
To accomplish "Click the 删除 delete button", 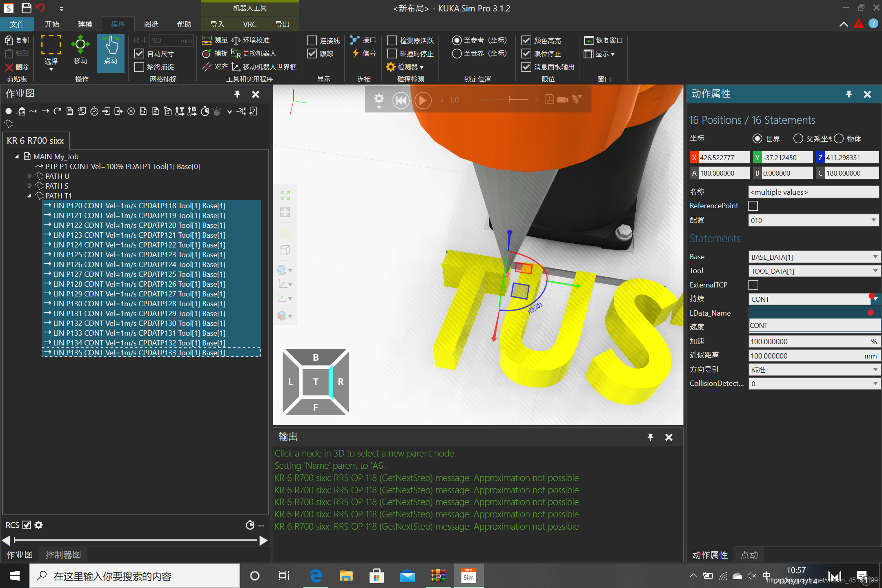I will [17, 67].
